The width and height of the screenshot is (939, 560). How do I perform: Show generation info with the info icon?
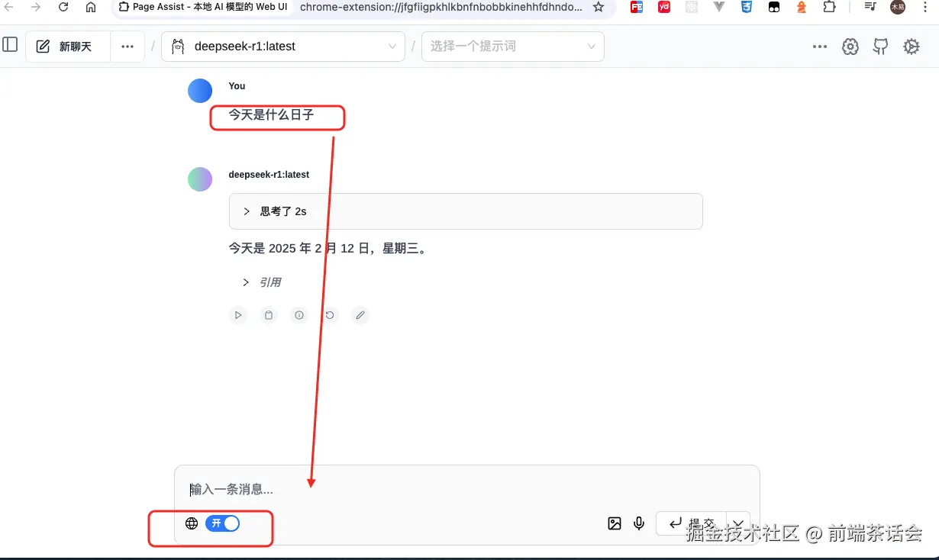point(299,314)
